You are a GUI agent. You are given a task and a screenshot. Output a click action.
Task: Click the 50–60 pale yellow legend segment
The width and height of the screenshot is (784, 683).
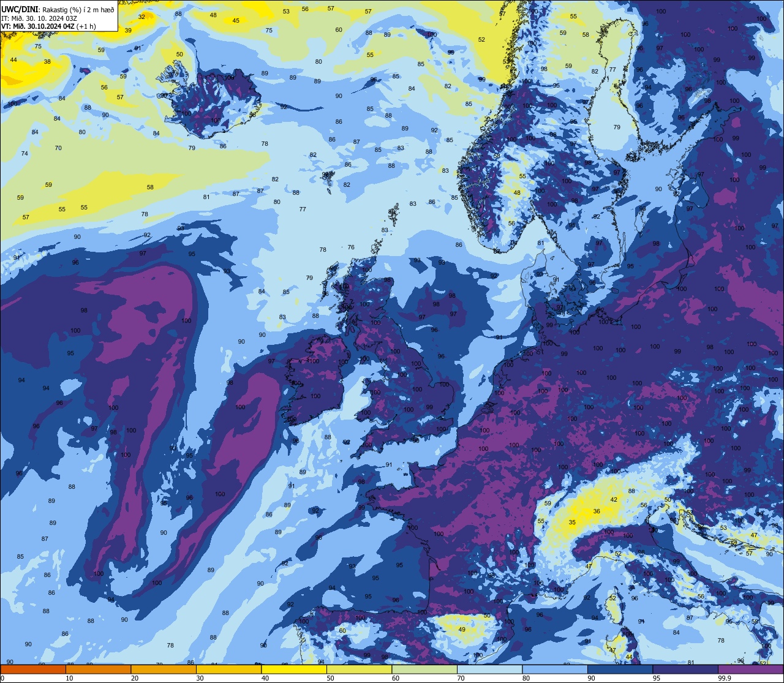[359, 670]
